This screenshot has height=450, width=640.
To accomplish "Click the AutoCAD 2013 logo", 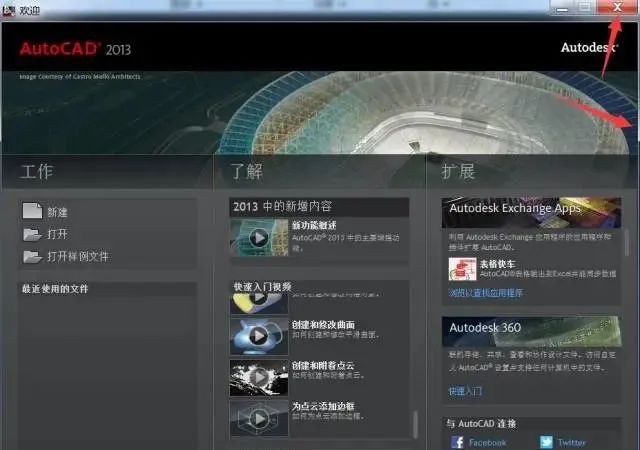I will click(x=75, y=49).
